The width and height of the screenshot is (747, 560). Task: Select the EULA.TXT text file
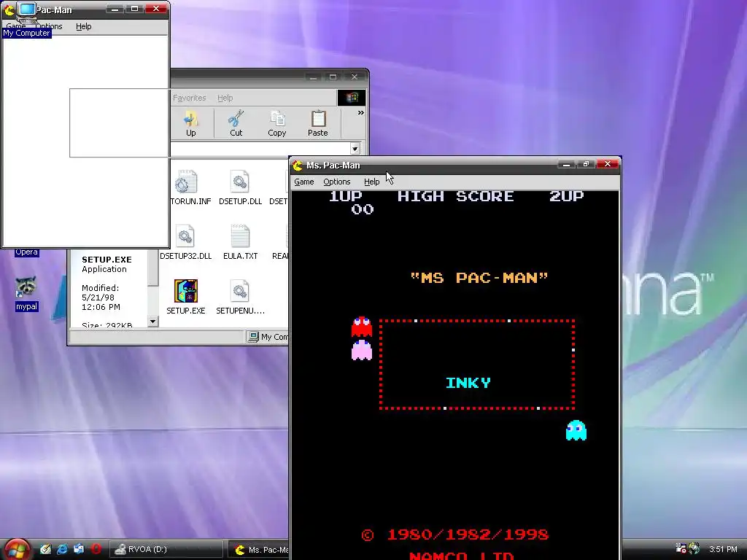(x=240, y=242)
